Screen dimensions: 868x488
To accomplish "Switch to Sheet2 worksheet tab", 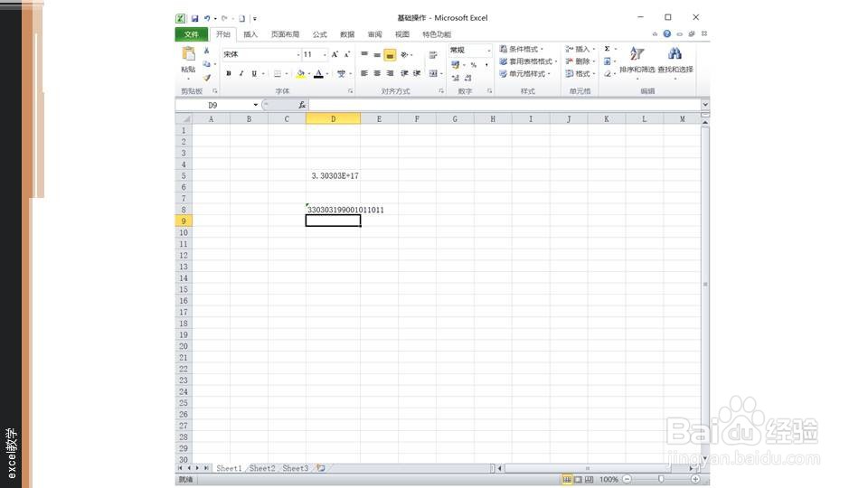I will pyautogui.click(x=262, y=468).
